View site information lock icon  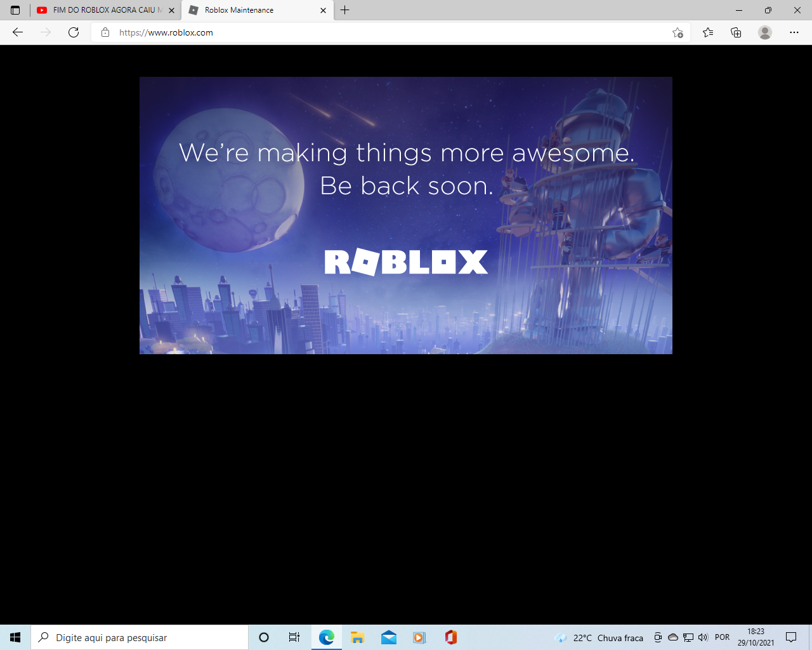(x=105, y=32)
